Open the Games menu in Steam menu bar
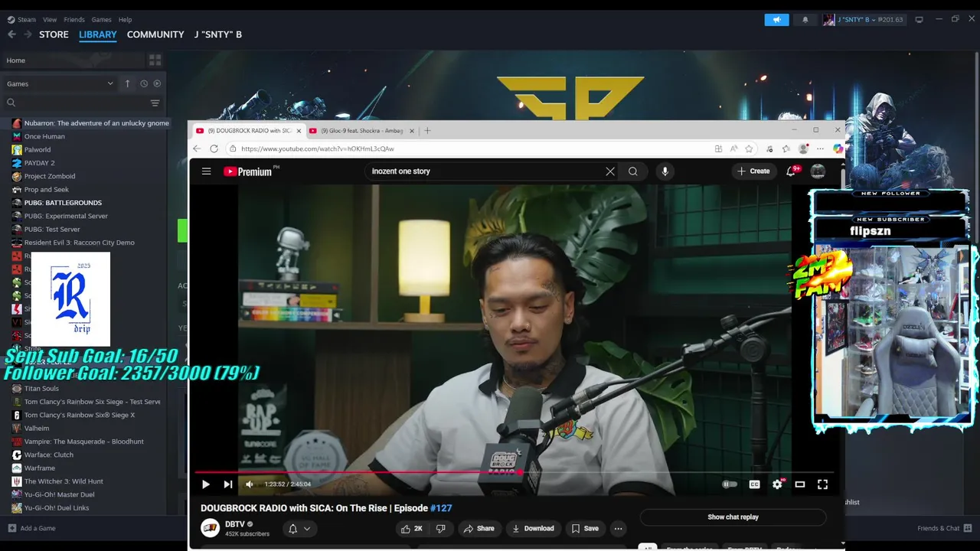This screenshot has width=980, height=551. [x=101, y=19]
